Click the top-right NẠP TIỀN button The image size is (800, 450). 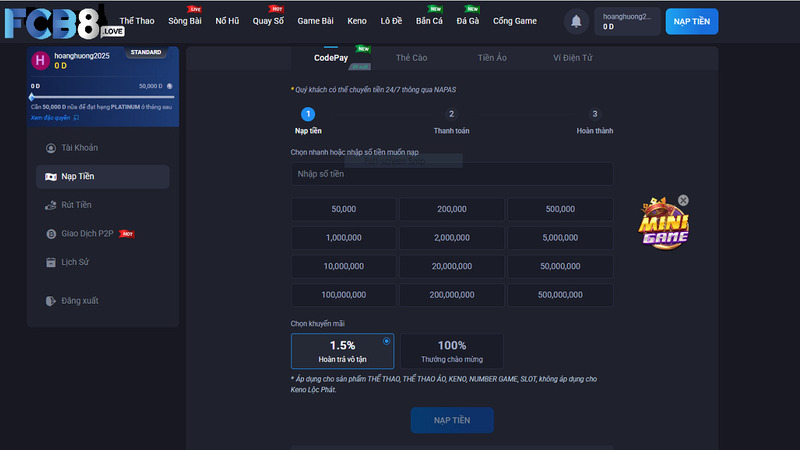tap(691, 21)
